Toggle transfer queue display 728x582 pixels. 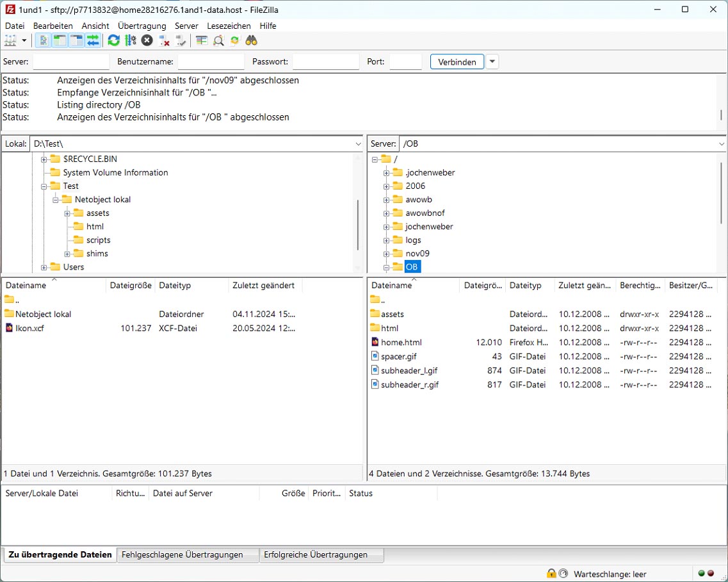click(x=93, y=40)
